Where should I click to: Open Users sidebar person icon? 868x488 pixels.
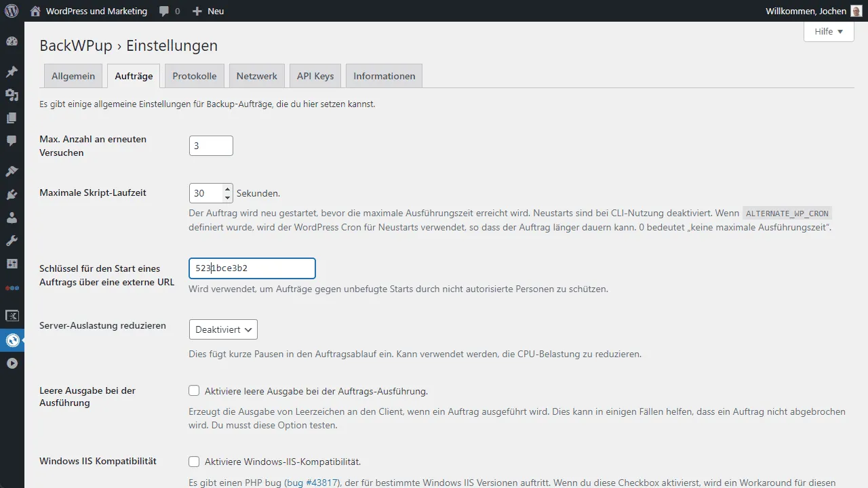[12, 218]
